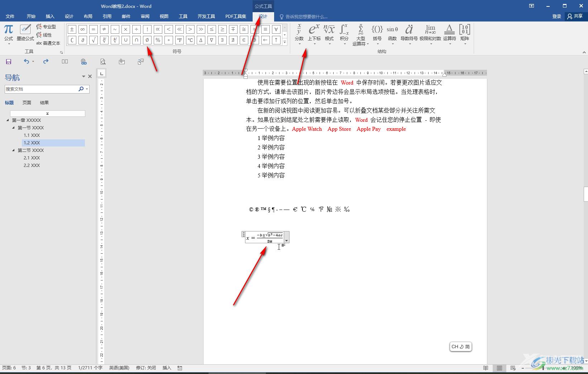The height and width of the screenshot is (374, 588).
Task: Open the script (上下标) structure dropdown
Action: tap(314, 35)
